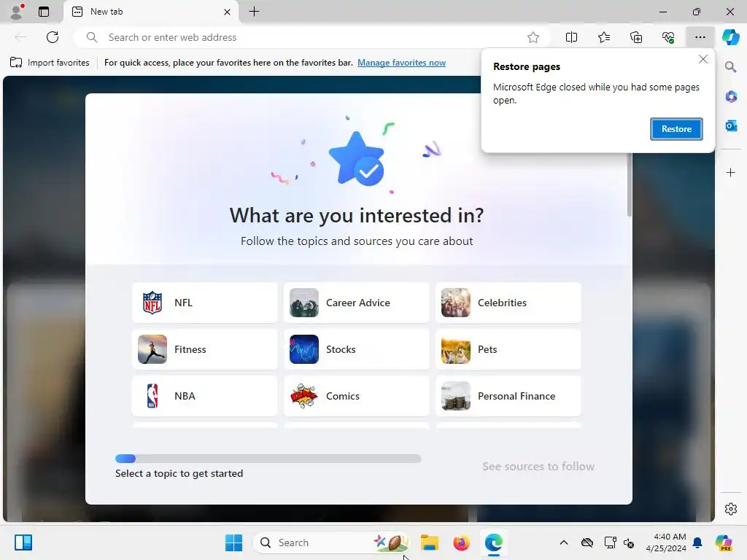
Task: Select the Fitness topic card
Action: [x=205, y=349]
